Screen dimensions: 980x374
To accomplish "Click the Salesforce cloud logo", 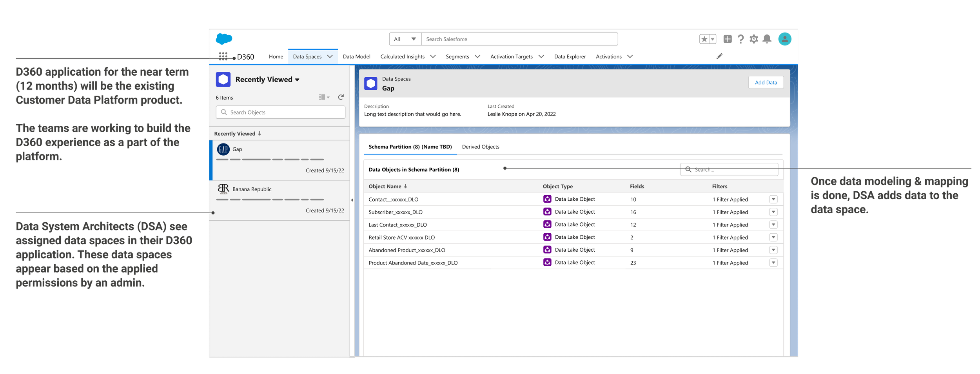I will tap(224, 39).
